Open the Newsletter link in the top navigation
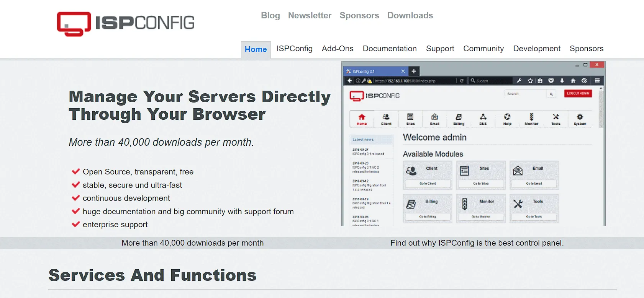This screenshot has width=644, height=298. point(310,15)
